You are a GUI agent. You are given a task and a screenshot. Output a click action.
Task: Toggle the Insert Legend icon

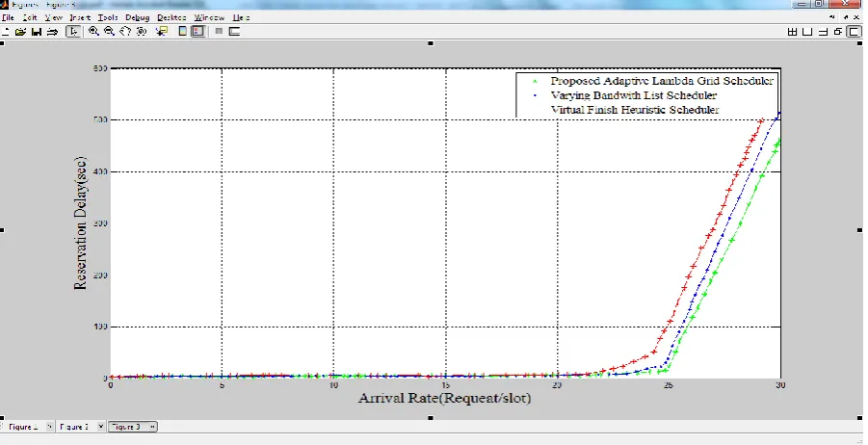point(197,32)
